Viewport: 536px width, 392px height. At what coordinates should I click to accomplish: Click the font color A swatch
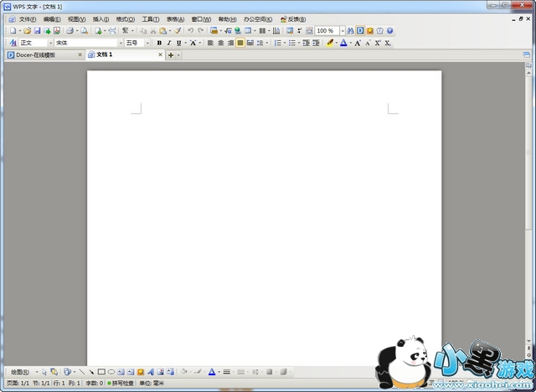[x=343, y=43]
